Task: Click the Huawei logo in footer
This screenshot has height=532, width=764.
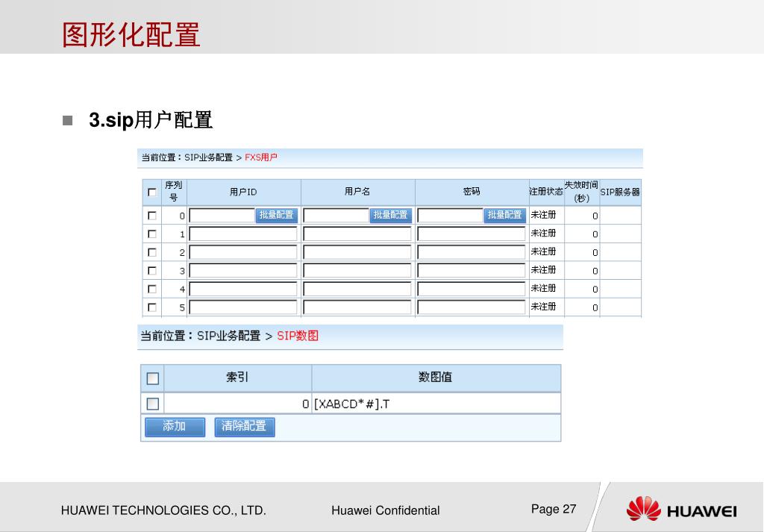Action: click(x=681, y=509)
